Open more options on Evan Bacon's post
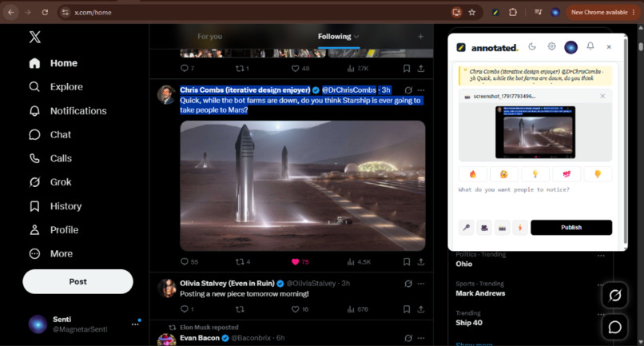 click(421, 338)
